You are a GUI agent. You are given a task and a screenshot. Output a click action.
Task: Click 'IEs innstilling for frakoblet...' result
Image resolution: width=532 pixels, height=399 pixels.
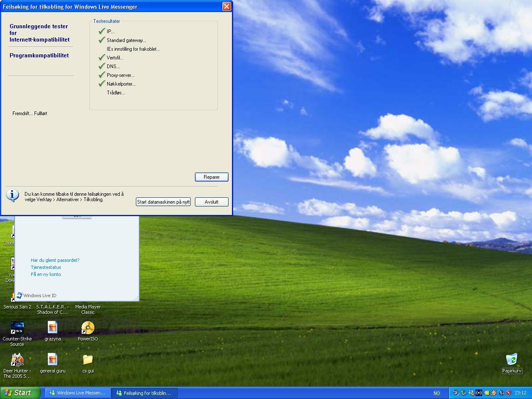coord(133,49)
